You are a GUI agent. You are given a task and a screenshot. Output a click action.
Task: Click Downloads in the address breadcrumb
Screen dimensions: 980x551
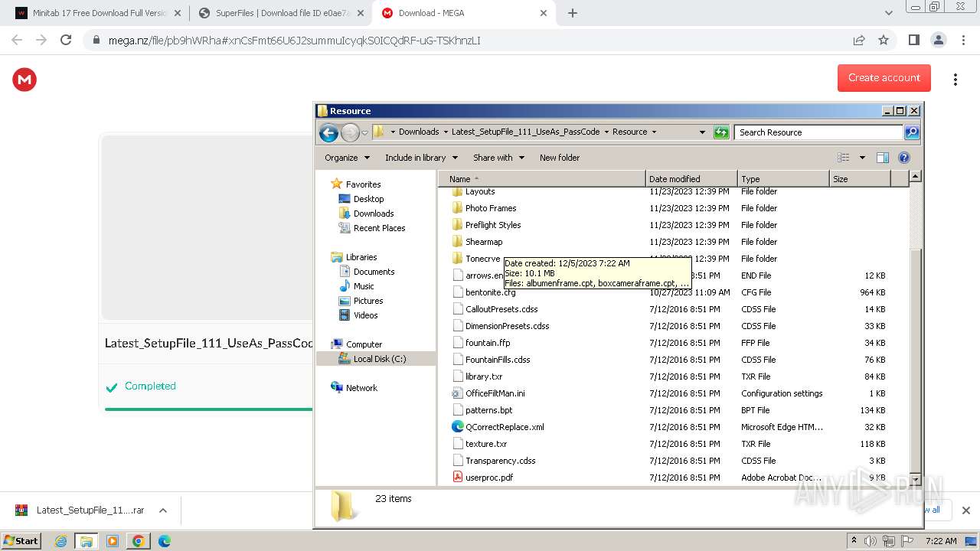[x=419, y=132]
